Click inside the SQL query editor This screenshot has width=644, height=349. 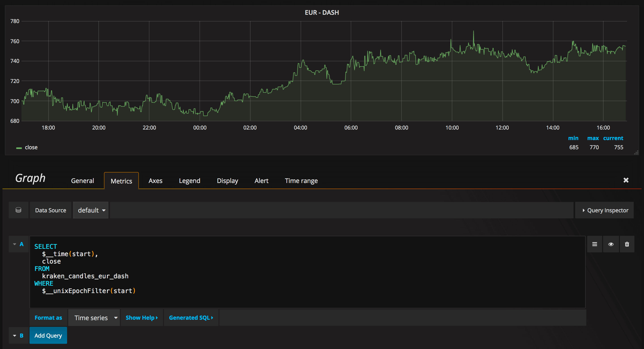pos(307,272)
